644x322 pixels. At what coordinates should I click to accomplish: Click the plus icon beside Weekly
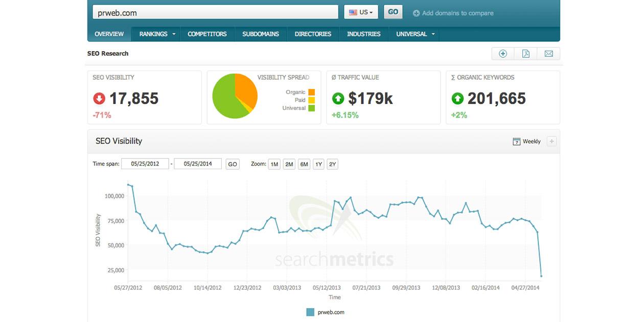click(x=551, y=142)
